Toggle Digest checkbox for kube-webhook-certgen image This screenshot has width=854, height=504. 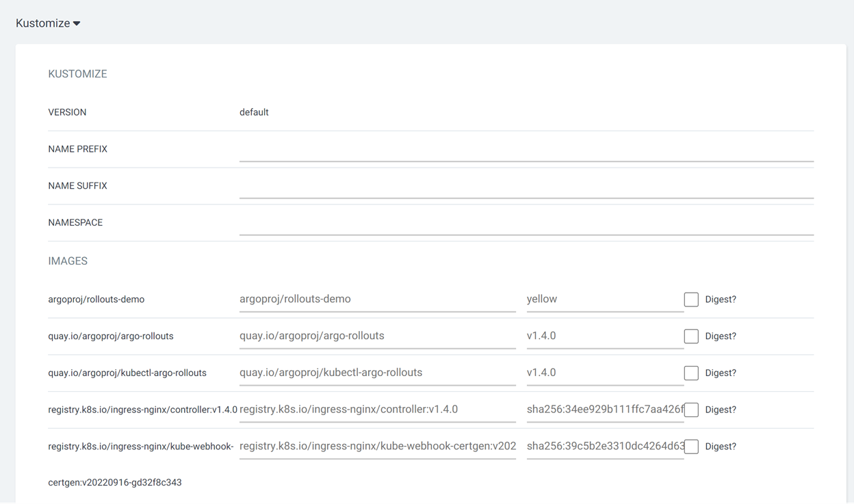[691, 447]
